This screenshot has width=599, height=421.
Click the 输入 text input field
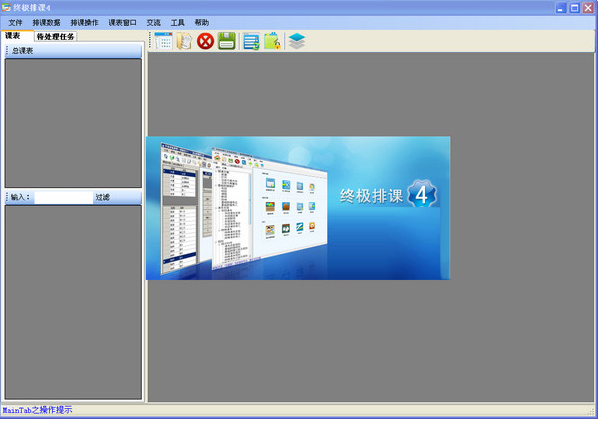[x=63, y=197]
